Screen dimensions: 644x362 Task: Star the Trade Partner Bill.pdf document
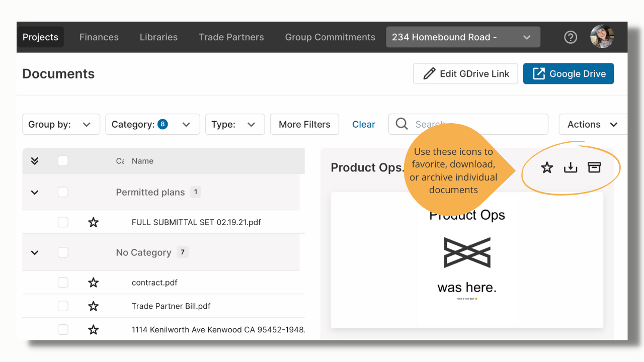pos(93,306)
